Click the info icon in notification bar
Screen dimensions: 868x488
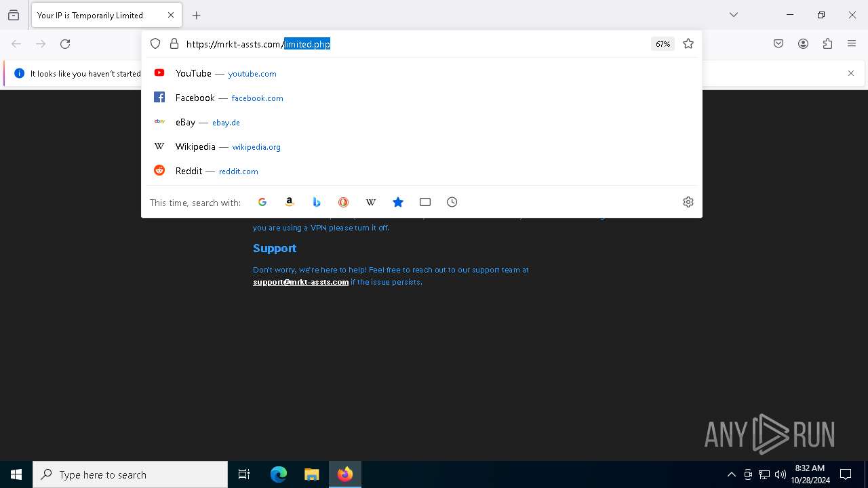tap(19, 73)
